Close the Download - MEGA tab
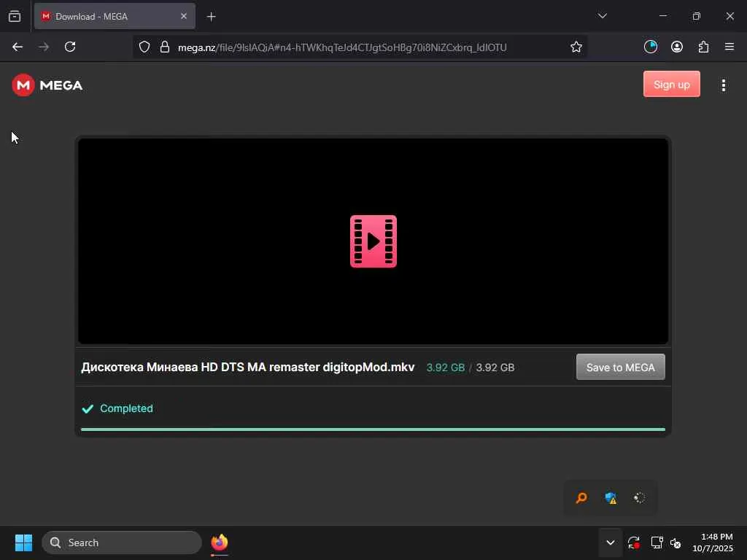The image size is (747, 560). (183, 16)
